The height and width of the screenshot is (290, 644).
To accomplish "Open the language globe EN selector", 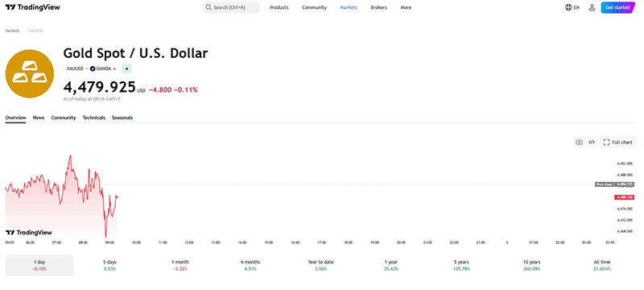I will tap(572, 7).
